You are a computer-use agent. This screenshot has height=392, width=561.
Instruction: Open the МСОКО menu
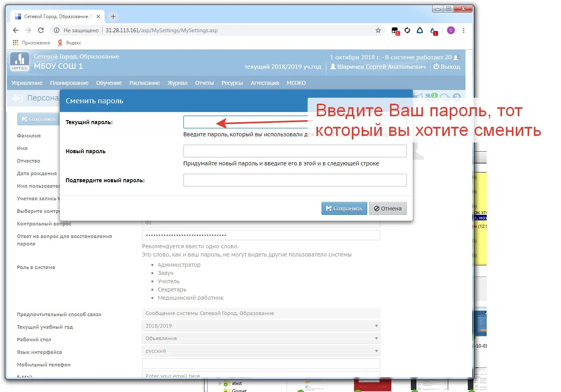(296, 83)
